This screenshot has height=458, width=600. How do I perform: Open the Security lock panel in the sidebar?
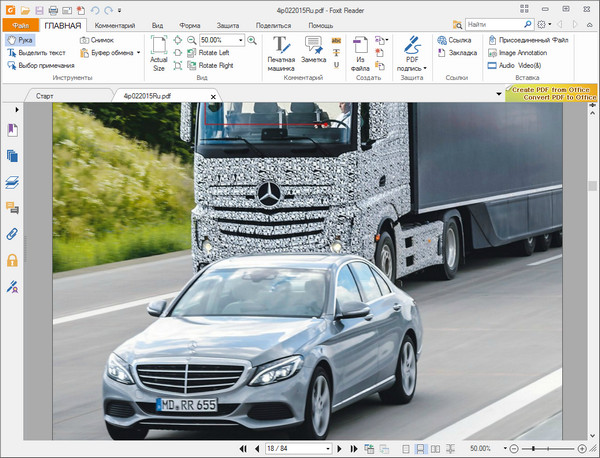[x=13, y=260]
